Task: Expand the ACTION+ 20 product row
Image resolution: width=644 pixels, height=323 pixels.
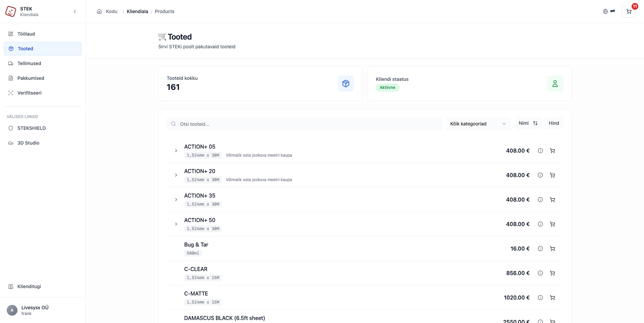Action: click(x=176, y=175)
